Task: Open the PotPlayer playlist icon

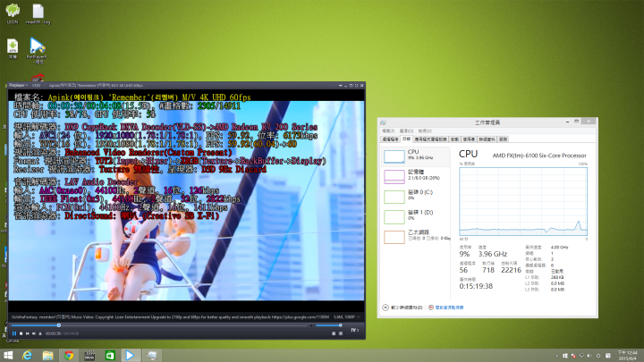Action: [334, 333]
